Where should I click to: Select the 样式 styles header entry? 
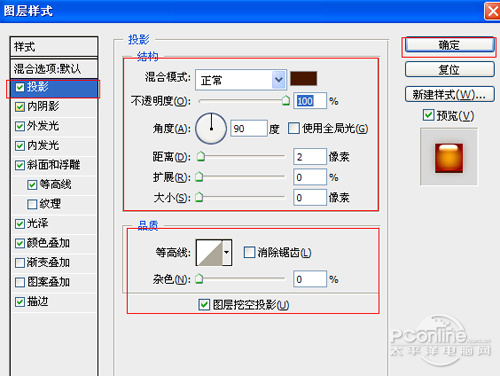tap(54, 47)
